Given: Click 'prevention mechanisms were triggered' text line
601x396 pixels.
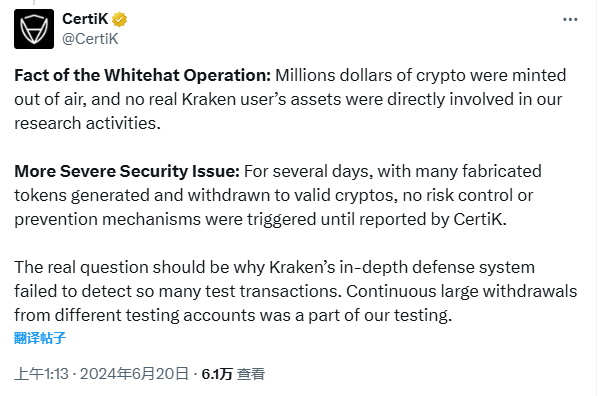Looking at the screenshot, I should click(166, 220).
